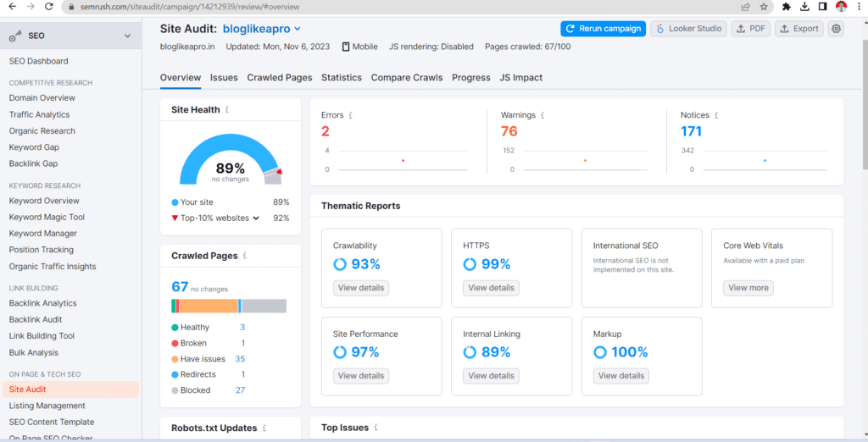This screenshot has width=868, height=442.
Task: Open the Progress tab
Action: tap(471, 77)
